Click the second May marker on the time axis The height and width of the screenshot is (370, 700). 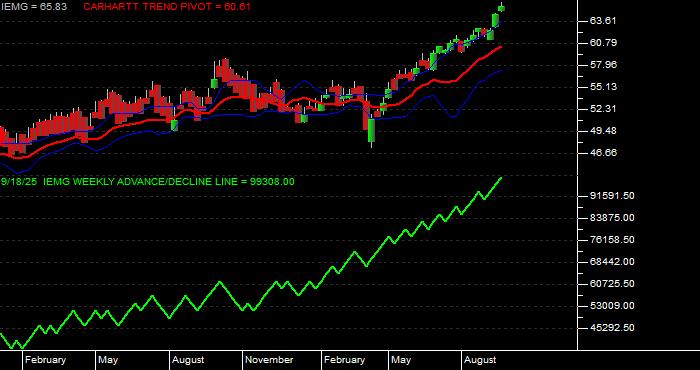point(401,360)
